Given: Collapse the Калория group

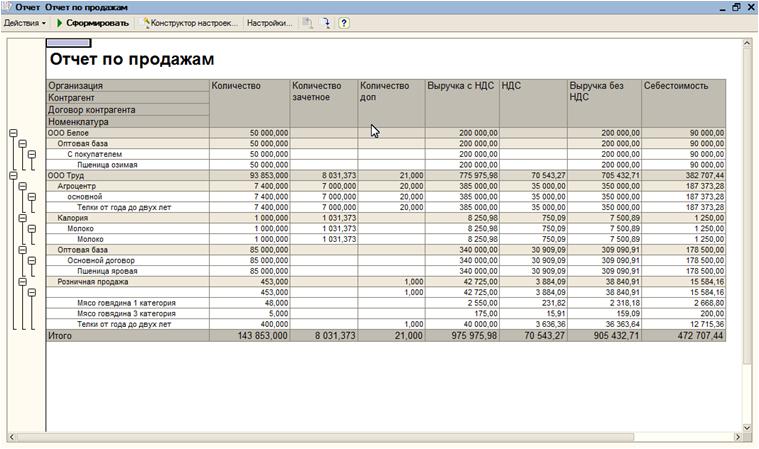Looking at the screenshot, I should pyautogui.click(x=22, y=218).
